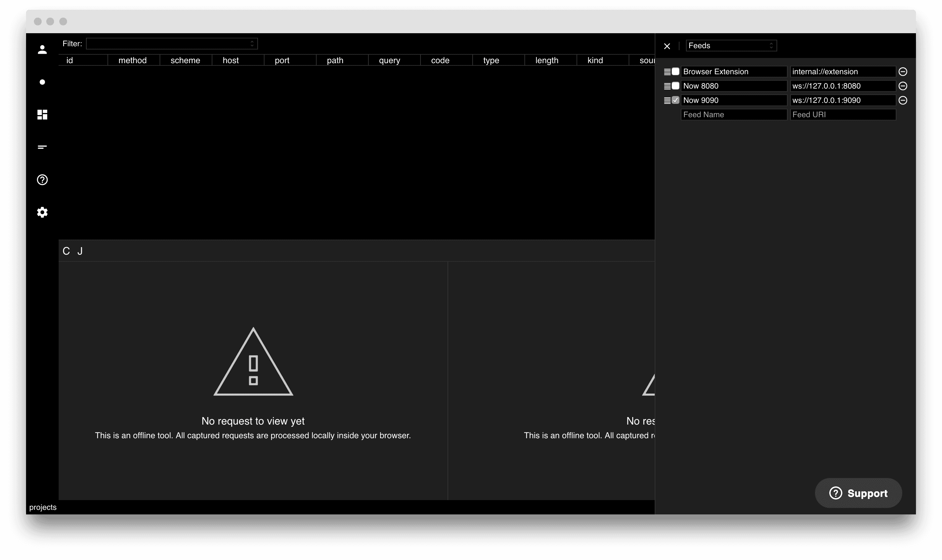Remove the Now 8080 feed
This screenshot has width=942, height=560.
[x=903, y=86]
